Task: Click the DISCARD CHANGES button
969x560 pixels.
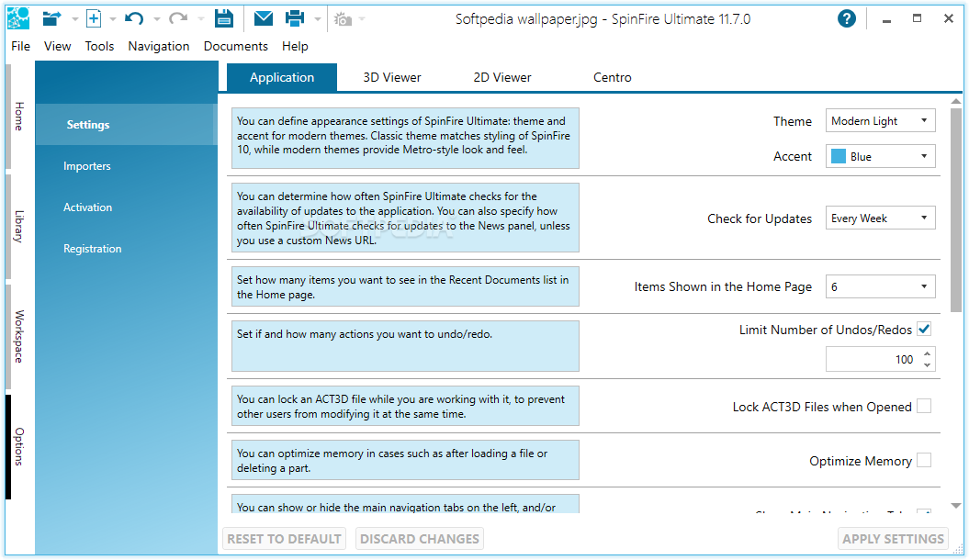Action: 420,539
